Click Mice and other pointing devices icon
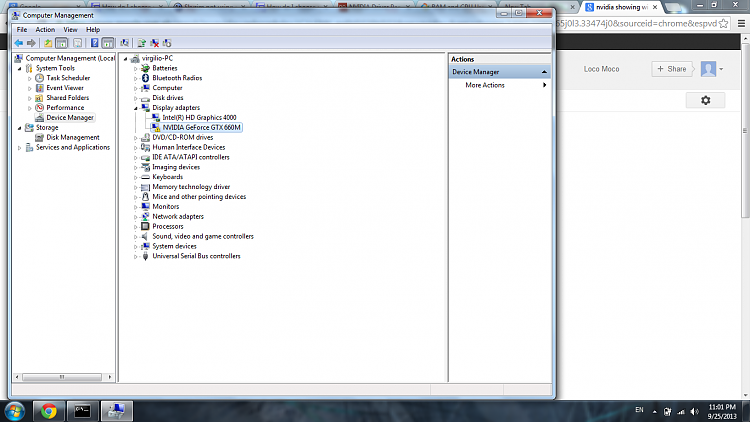The image size is (750, 422). 145,197
